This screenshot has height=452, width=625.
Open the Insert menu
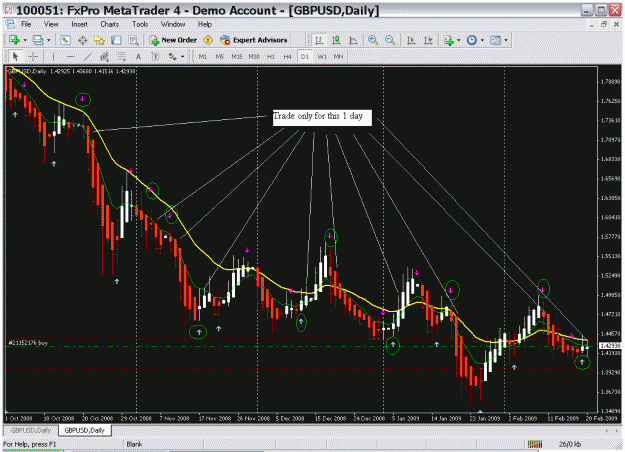[79, 24]
